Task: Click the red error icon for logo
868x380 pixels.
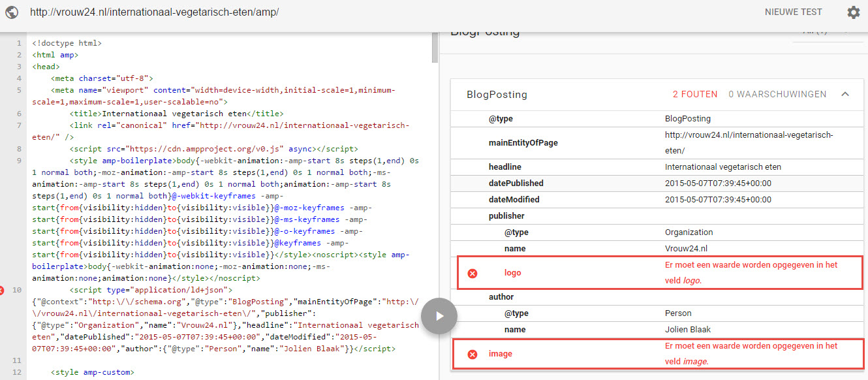Action: [473, 273]
